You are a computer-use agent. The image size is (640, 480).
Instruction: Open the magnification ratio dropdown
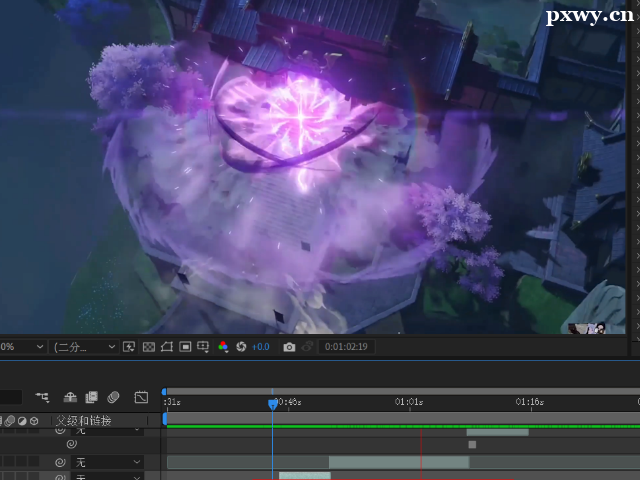click(22, 347)
